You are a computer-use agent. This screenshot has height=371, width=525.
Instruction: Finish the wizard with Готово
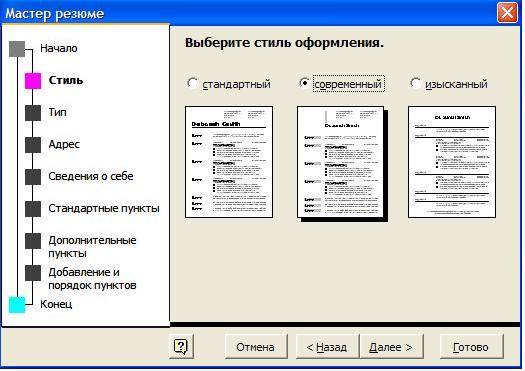pos(471,347)
